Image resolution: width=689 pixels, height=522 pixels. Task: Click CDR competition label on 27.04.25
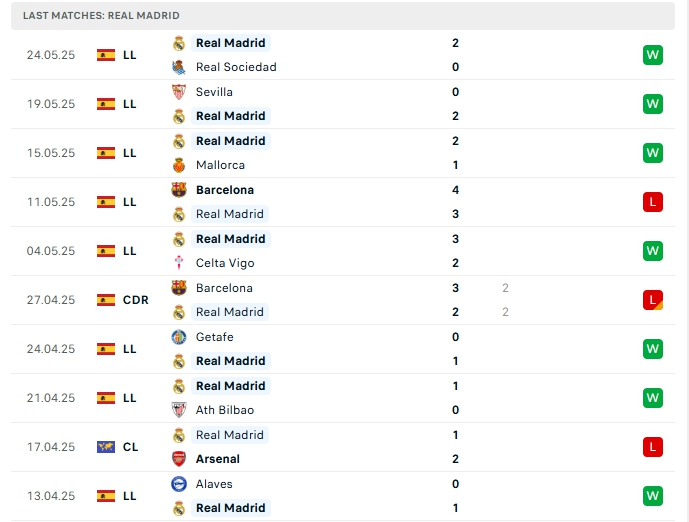136,300
